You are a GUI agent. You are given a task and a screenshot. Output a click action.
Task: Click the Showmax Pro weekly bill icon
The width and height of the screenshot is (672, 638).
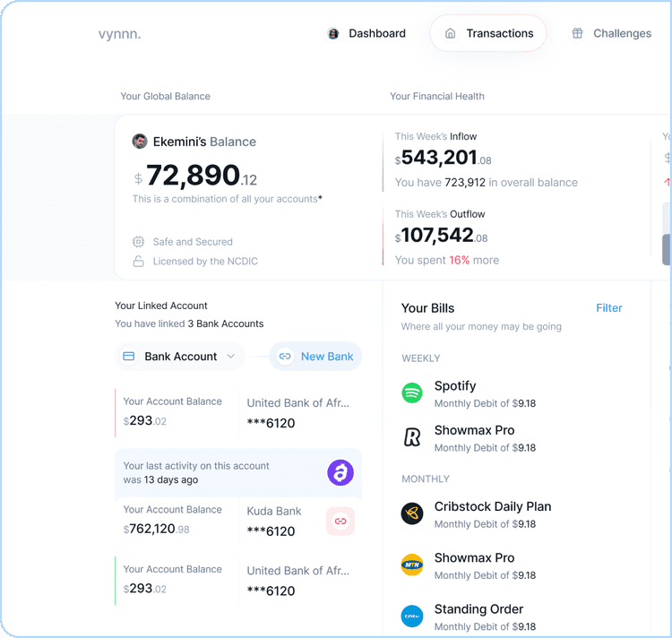pyautogui.click(x=412, y=437)
